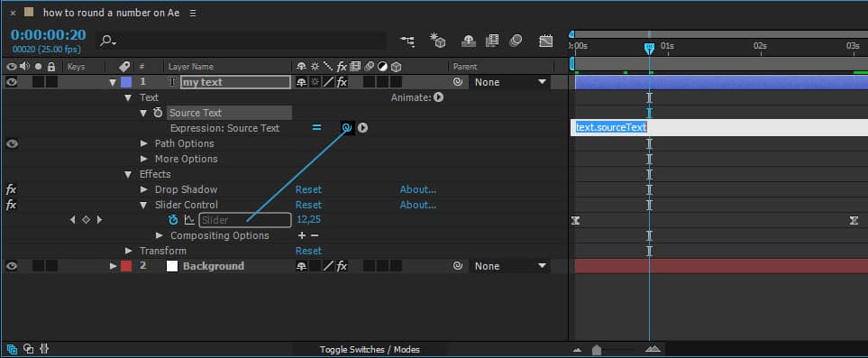Image resolution: width=868 pixels, height=358 pixels.
Task: Hide the my text layer eye
Action: click(x=11, y=82)
